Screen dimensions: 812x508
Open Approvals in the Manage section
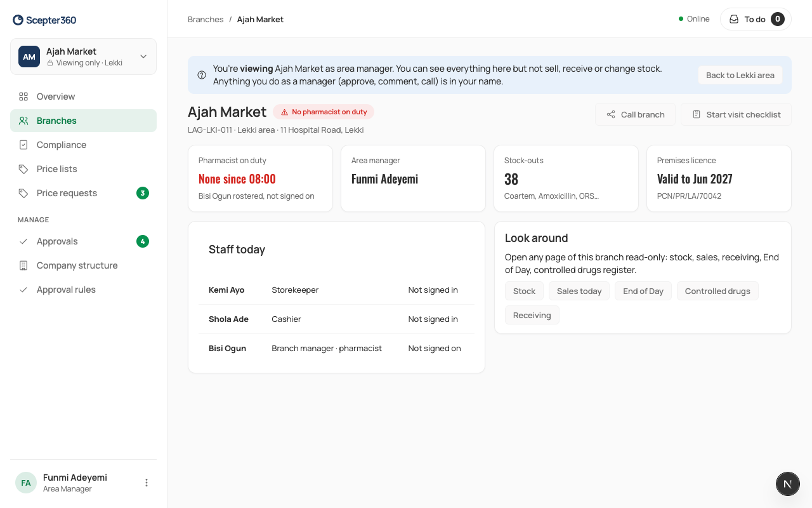tap(83, 241)
